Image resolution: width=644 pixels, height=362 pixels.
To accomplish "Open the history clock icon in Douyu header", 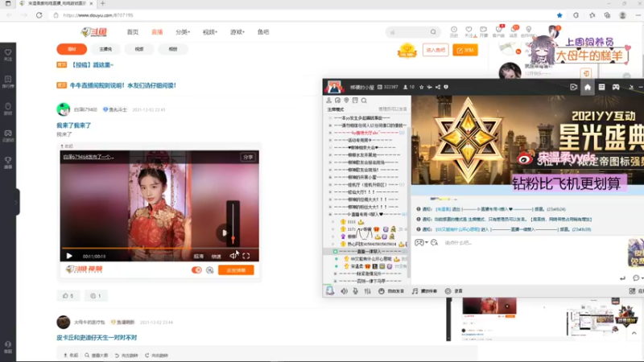I will coord(454,31).
